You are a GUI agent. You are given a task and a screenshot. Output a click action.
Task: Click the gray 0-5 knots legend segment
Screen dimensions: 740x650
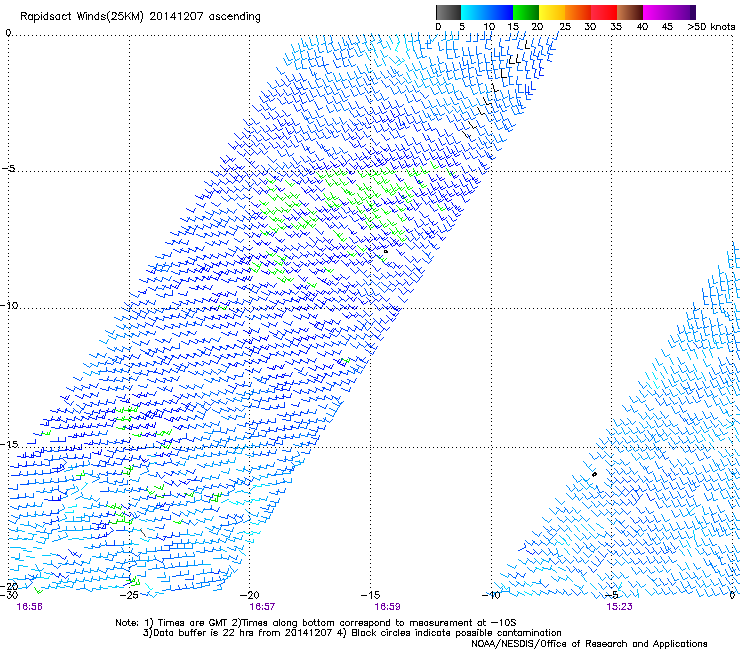[x=448, y=12]
